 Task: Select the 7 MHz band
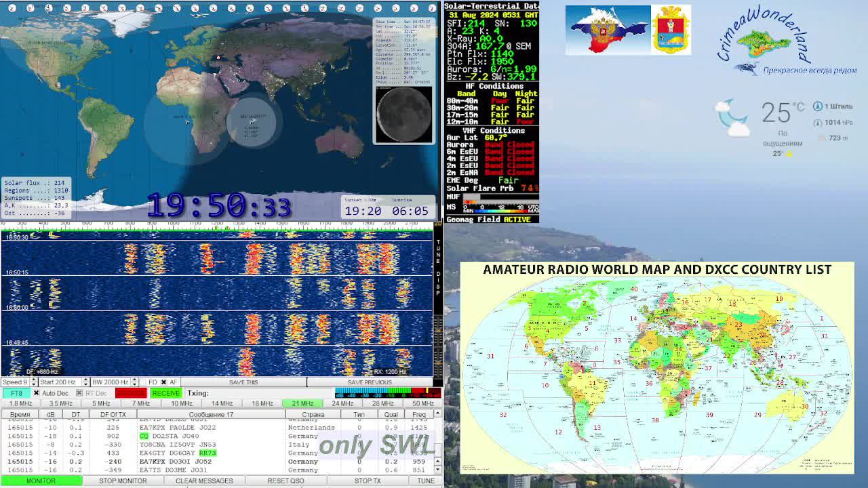pyautogui.click(x=141, y=403)
